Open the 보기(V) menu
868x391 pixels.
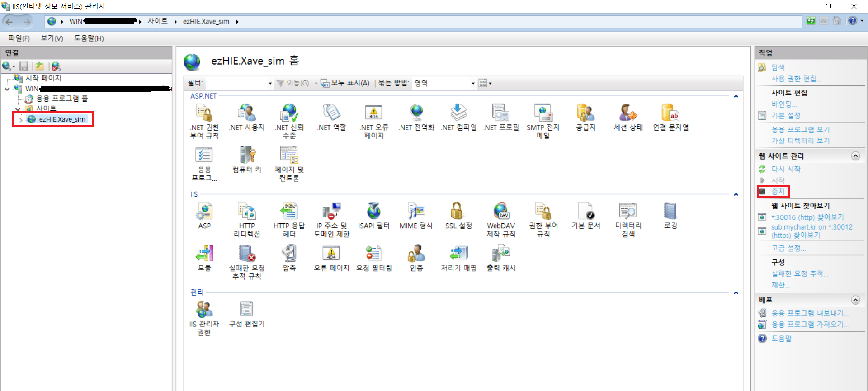[x=52, y=38]
